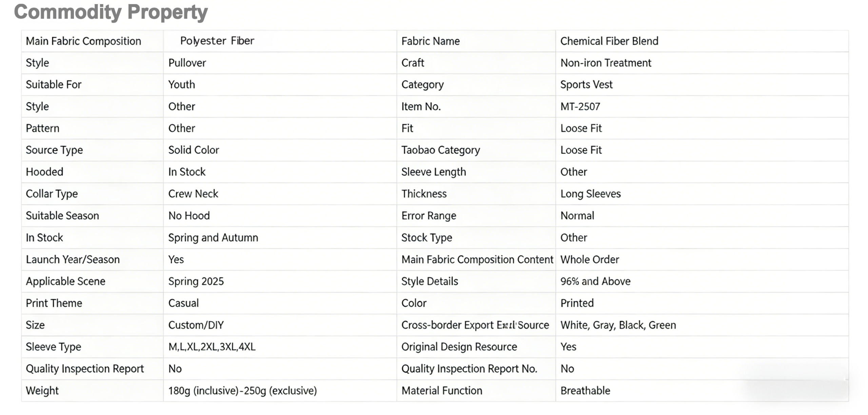Click the Sports Vest category value
868x415 pixels.
point(586,85)
